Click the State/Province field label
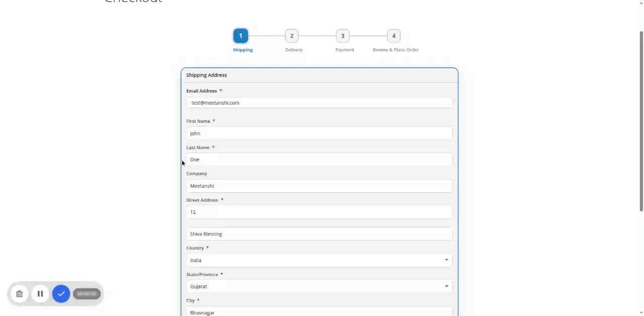Screen dimensions: 644x316 (202, 275)
